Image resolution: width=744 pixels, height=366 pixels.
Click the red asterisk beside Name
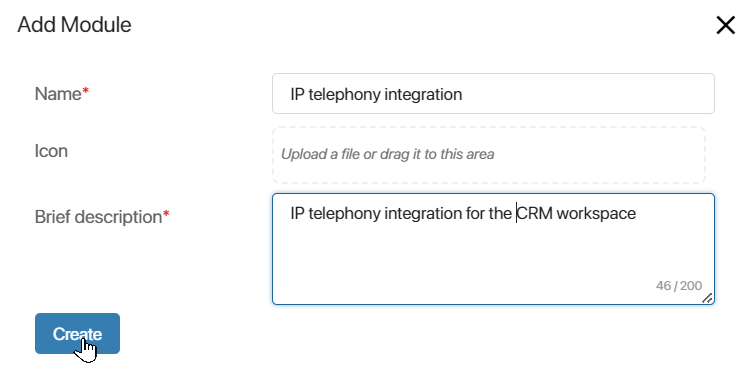pos(86,91)
